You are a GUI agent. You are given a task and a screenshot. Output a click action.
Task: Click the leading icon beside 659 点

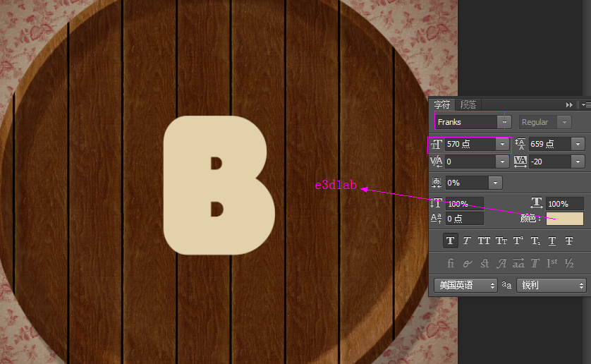(520, 144)
